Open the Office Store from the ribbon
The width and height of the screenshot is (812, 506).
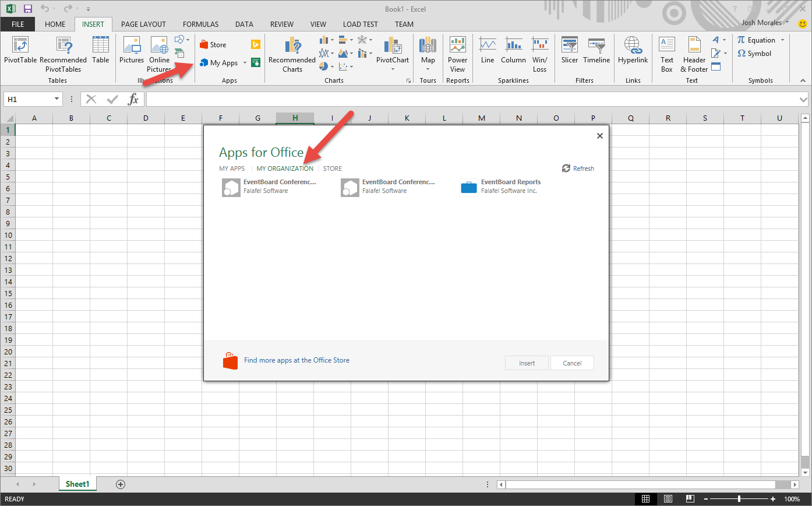[x=213, y=44]
